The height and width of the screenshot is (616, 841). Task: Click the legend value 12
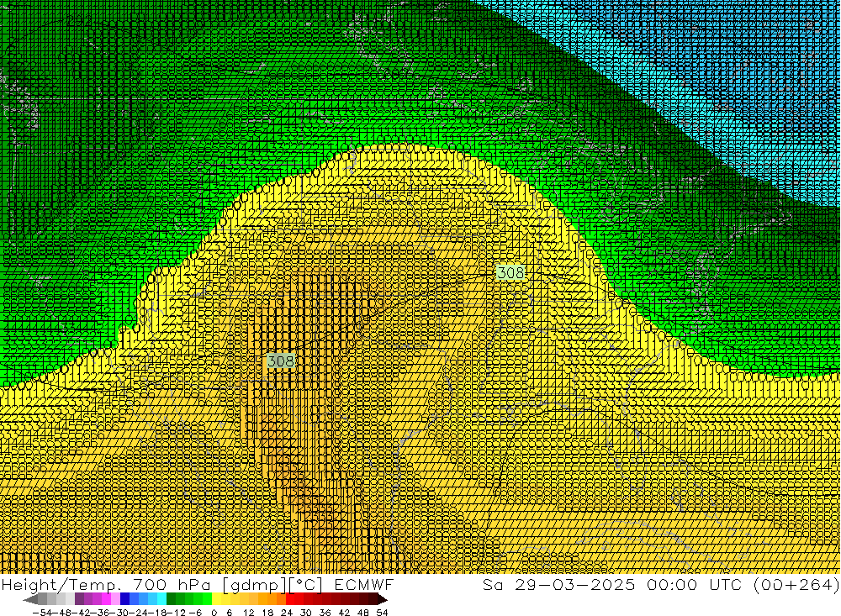pos(248,613)
